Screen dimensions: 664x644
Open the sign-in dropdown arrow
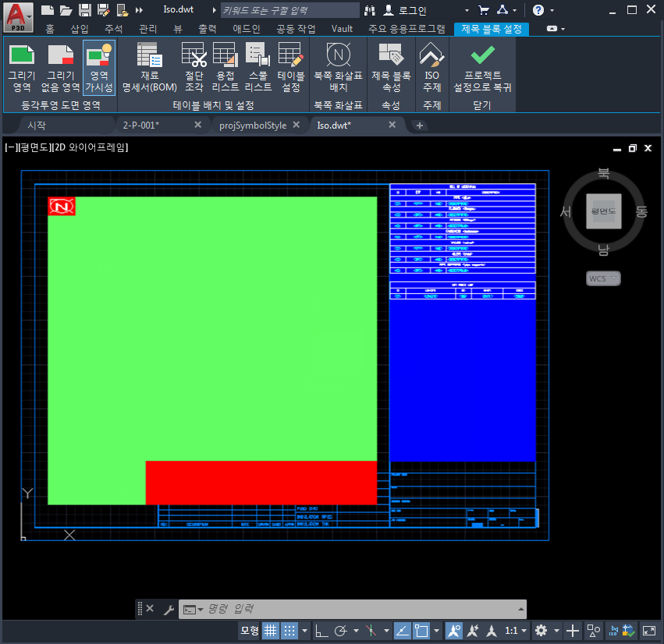point(467,11)
